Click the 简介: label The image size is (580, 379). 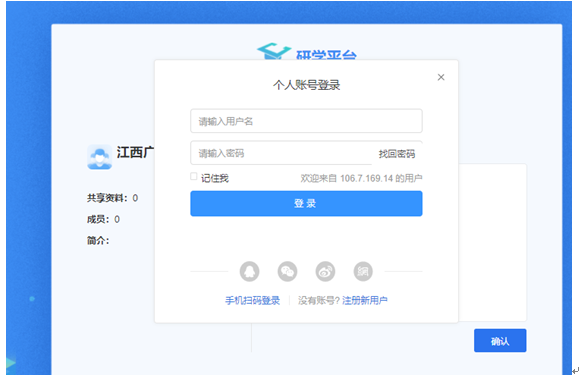(x=98, y=241)
